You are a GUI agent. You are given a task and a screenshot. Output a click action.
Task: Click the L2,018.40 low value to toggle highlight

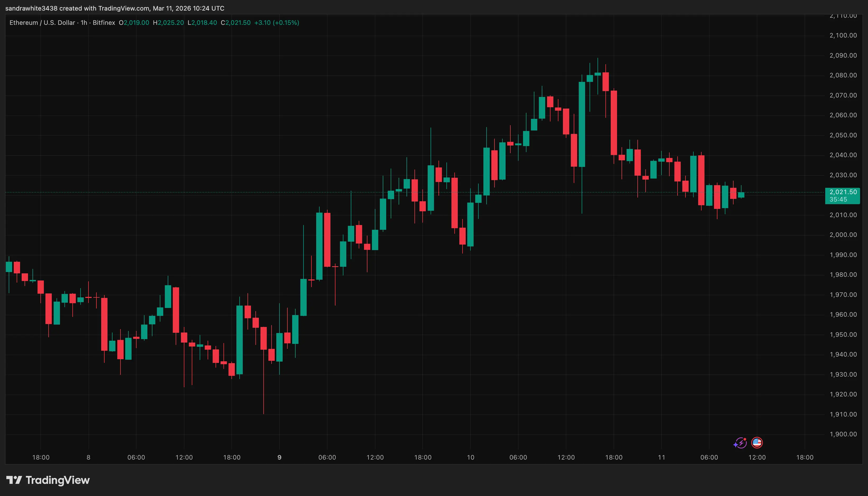pyautogui.click(x=202, y=22)
